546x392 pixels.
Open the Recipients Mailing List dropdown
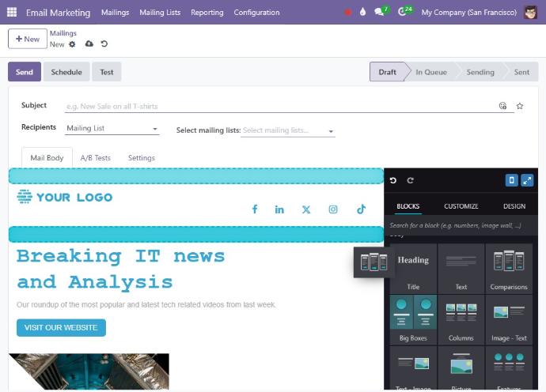pyautogui.click(x=112, y=128)
